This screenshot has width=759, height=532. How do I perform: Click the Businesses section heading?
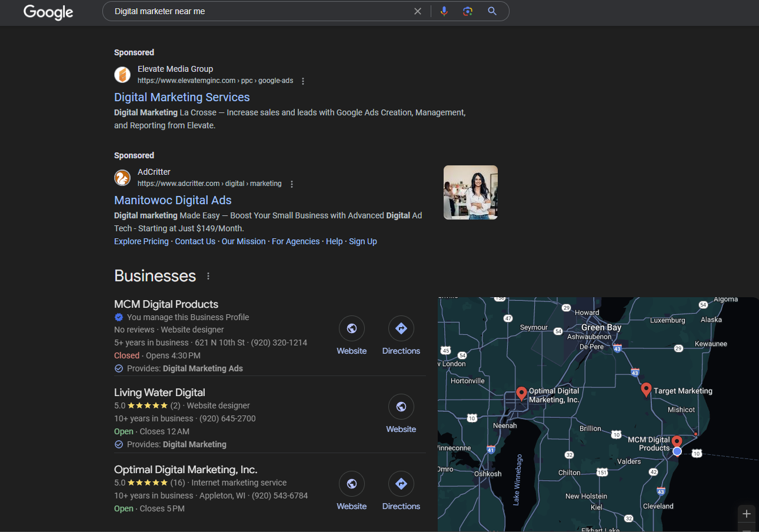point(155,276)
